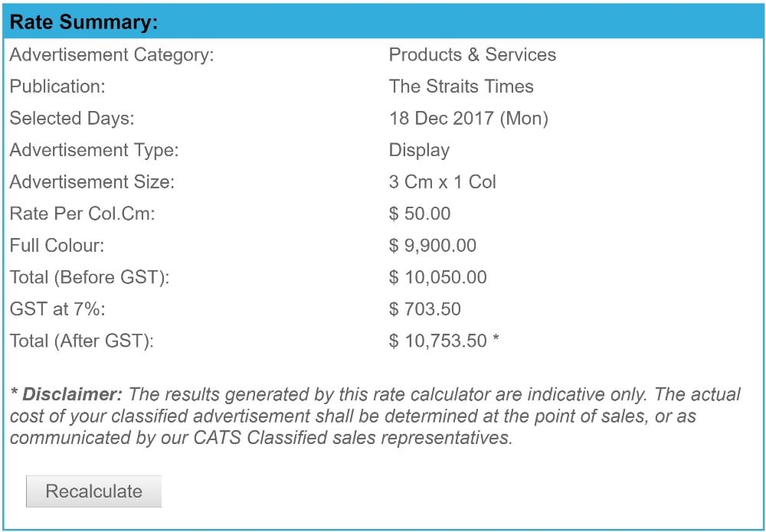This screenshot has height=532, width=766.
Task: Select the $ 10,050.00 total before GST
Action: click(437, 277)
